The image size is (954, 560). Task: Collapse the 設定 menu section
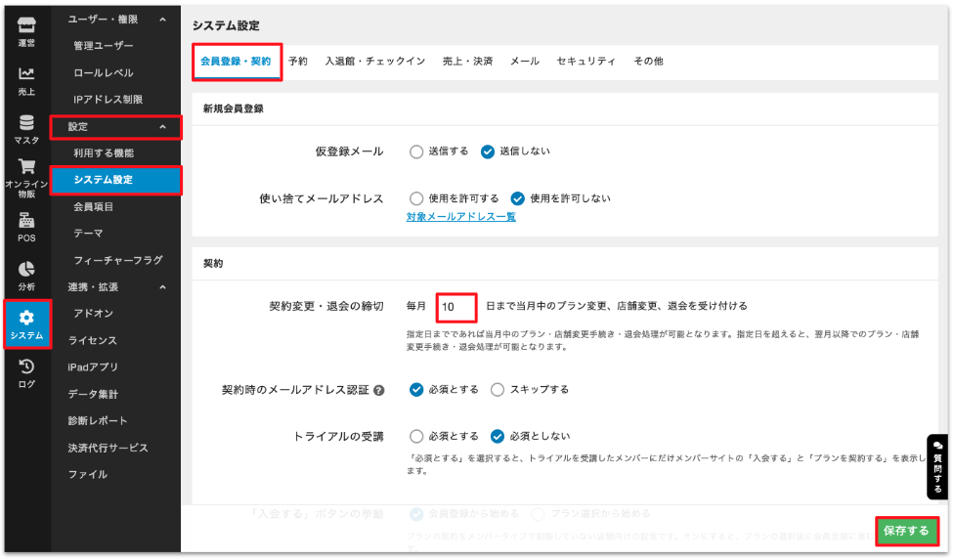tap(162, 127)
